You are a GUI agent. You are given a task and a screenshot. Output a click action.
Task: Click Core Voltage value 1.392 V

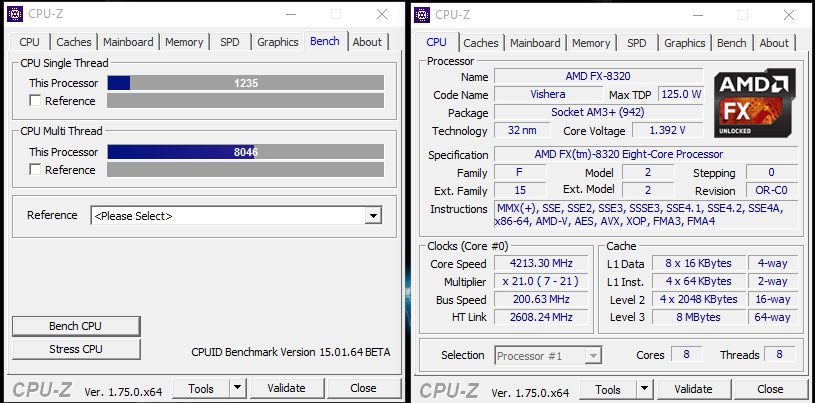[668, 130]
